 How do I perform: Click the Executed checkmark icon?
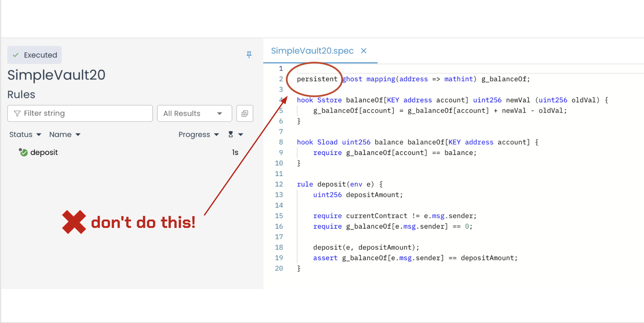point(16,55)
